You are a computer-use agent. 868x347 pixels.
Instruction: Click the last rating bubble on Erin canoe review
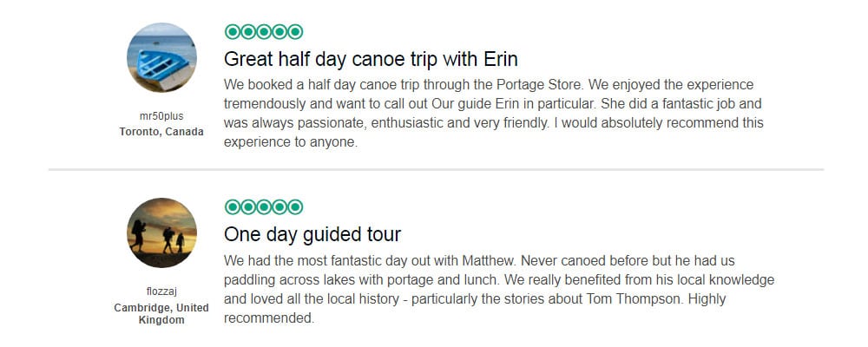[295, 32]
